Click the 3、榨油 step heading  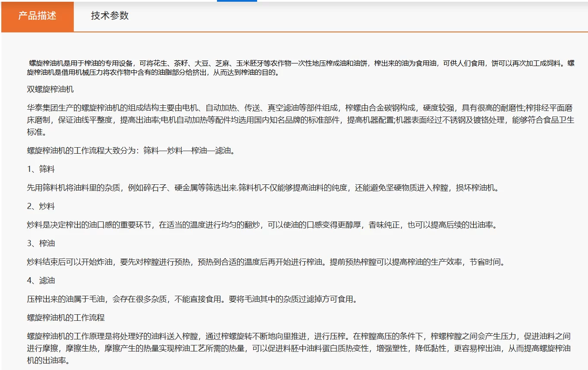(41, 244)
